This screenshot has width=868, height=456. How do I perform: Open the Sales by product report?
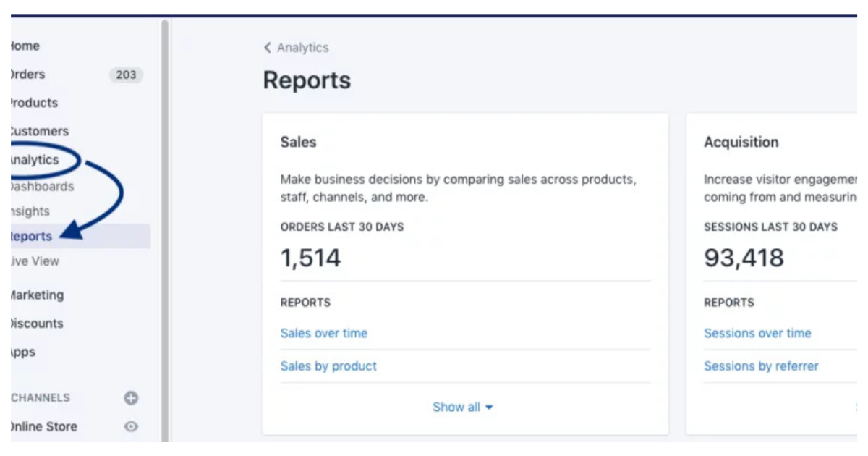pos(328,366)
